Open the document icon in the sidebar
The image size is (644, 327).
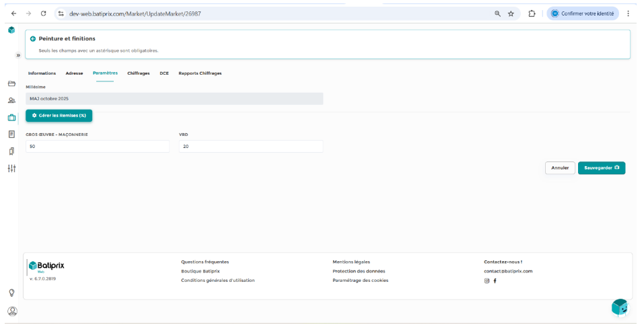(11, 134)
